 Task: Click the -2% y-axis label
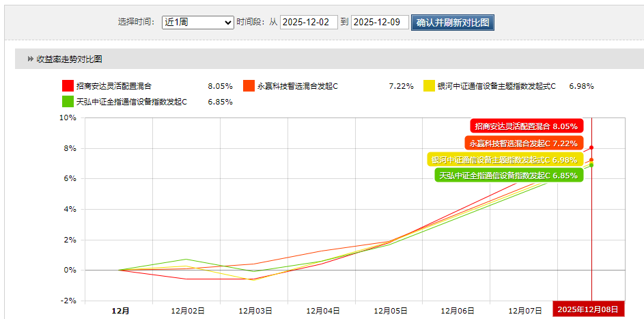(69, 301)
